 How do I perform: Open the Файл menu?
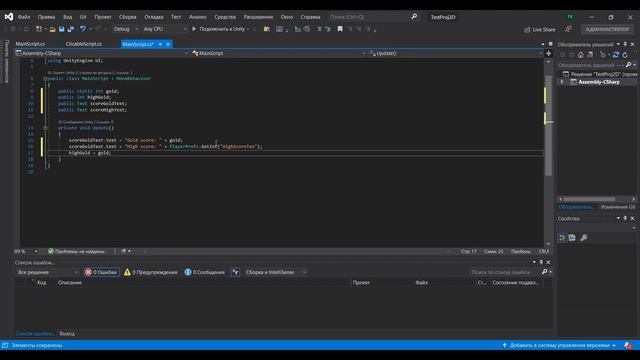pos(24,17)
